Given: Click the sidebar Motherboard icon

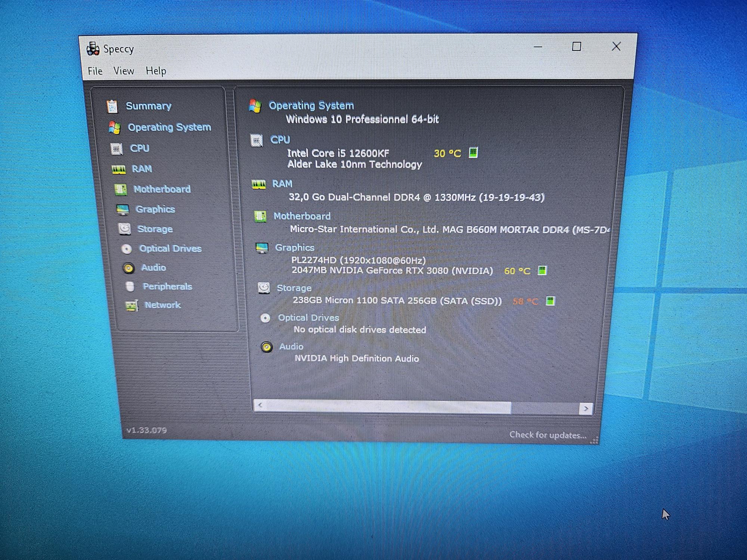Looking at the screenshot, I should click(x=121, y=190).
